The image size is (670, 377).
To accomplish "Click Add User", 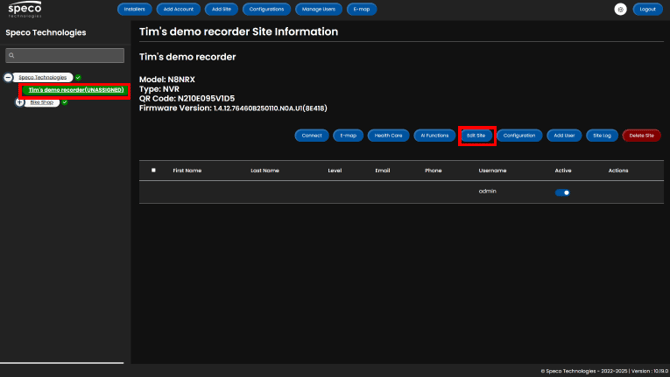I will [x=564, y=135].
